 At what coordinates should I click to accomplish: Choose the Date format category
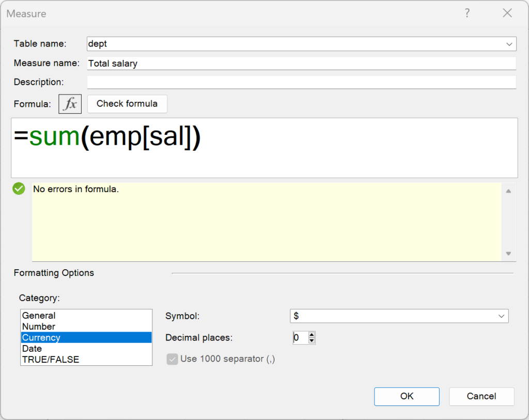(x=32, y=349)
